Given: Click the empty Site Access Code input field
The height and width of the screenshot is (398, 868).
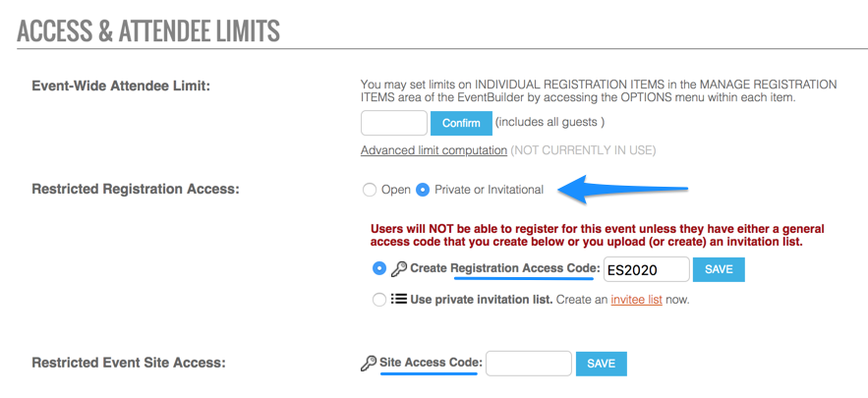Looking at the screenshot, I should [x=529, y=364].
